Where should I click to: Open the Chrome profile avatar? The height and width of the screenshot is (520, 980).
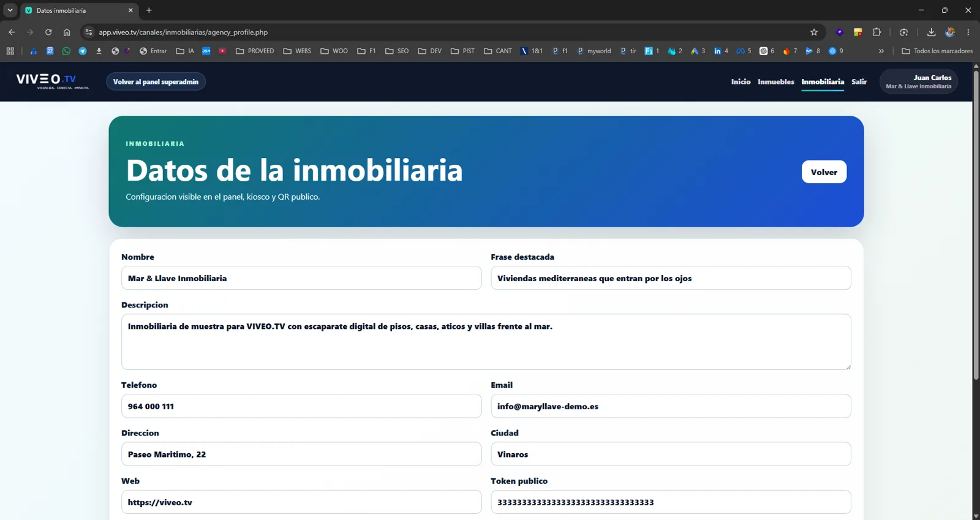click(950, 32)
